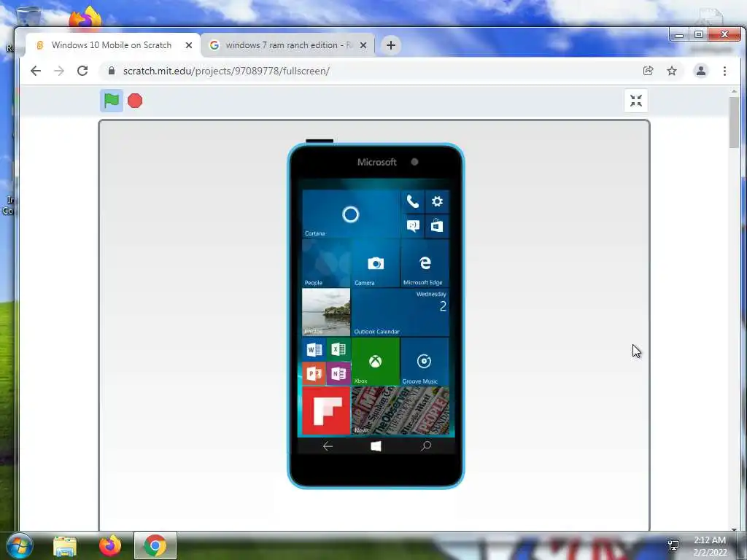
Task: Click the red stop sign button
Action: [x=135, y=101]
